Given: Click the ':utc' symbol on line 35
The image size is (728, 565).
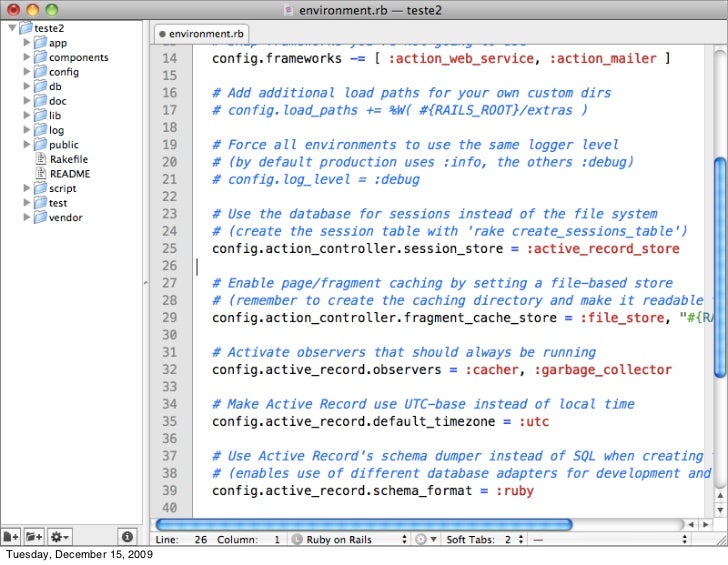Looking at the screenshot, I should point(534,422).
